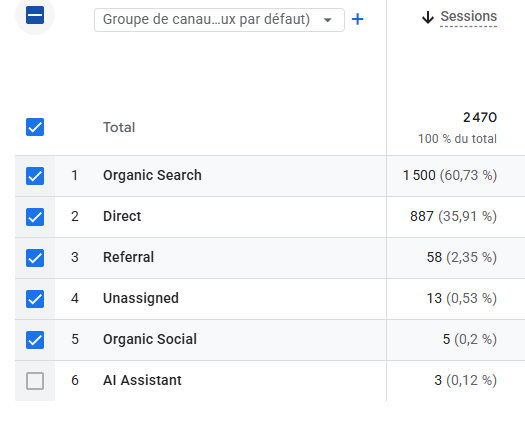Click sessions value 13 (0,53 %)
Screen dimensions: 525x424
tap(462, 298)
